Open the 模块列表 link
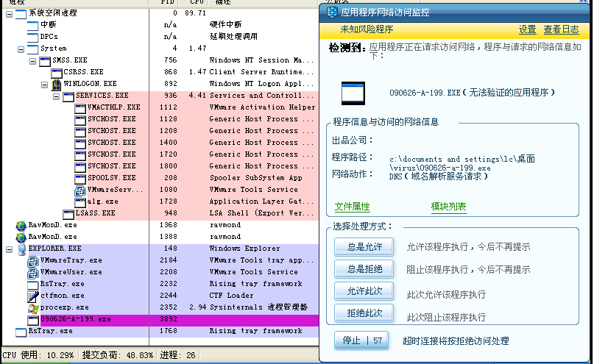 pyautogui.click(x=448, y=207)
